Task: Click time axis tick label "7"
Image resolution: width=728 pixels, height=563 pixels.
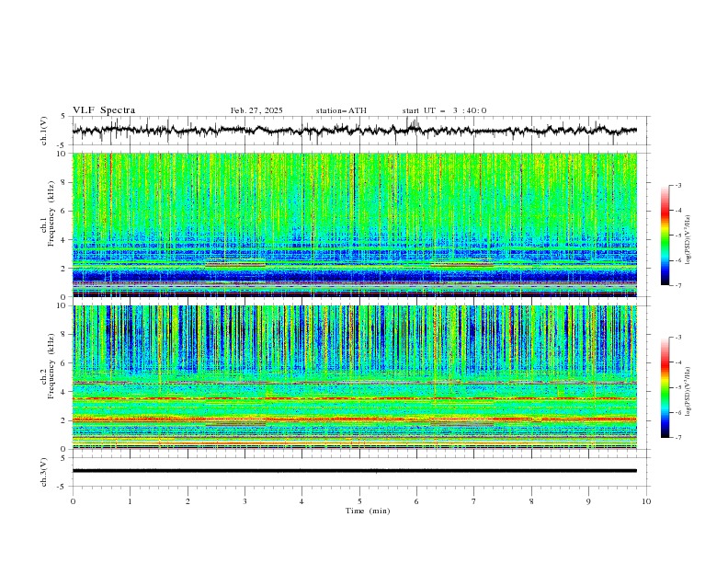Action: (474, 501)
